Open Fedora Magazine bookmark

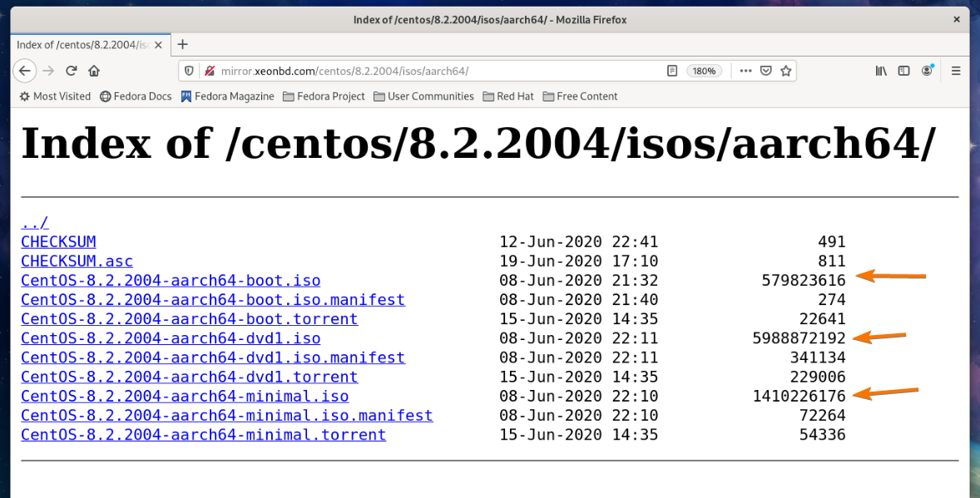pyautogui.click(x=227, y=96)
